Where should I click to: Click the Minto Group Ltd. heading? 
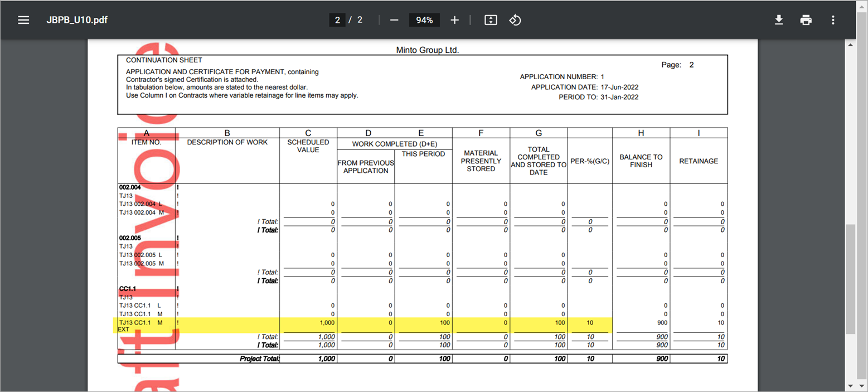[427, 50]
